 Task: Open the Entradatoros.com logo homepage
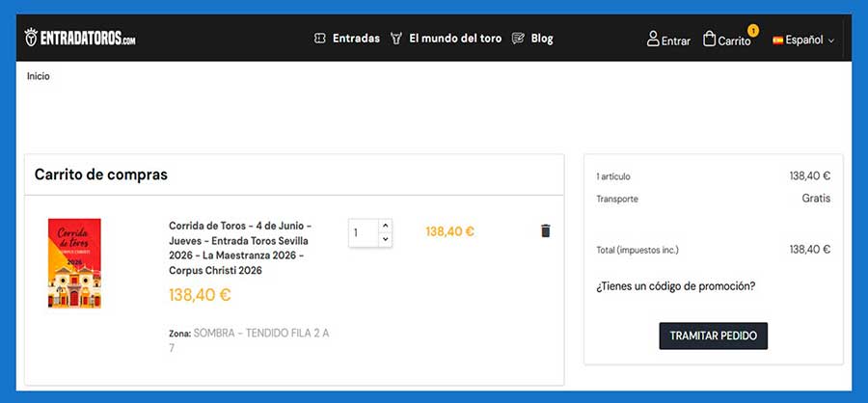click(80, 38)
